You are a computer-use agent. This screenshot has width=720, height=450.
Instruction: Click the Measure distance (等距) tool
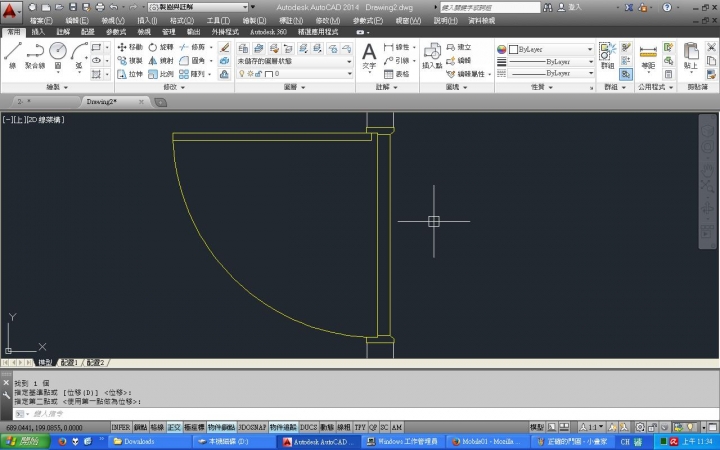648,57
